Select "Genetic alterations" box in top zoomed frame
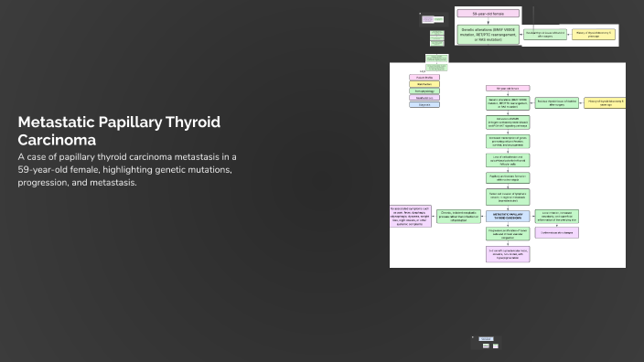This screenshot has width=644, height=362. [488, 35]
